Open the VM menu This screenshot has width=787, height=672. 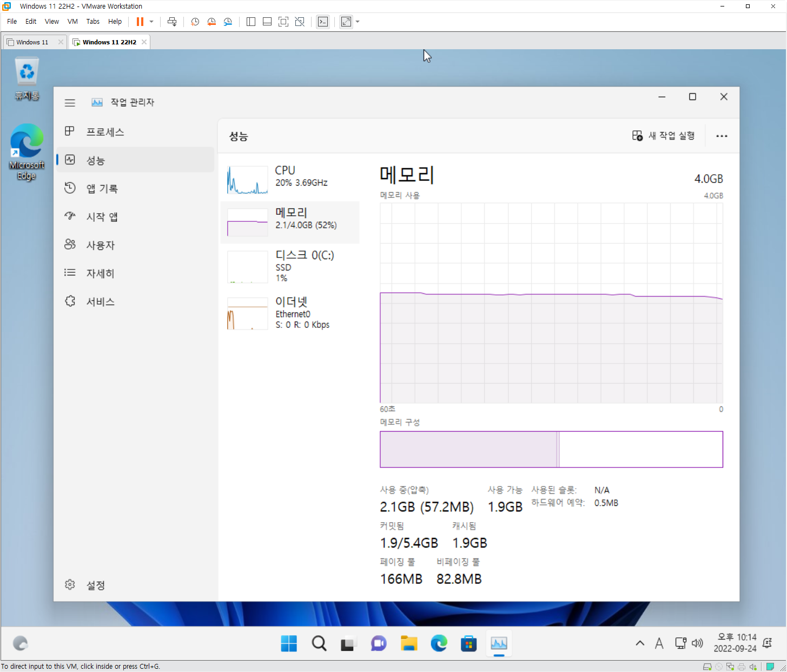pos(72,22)
